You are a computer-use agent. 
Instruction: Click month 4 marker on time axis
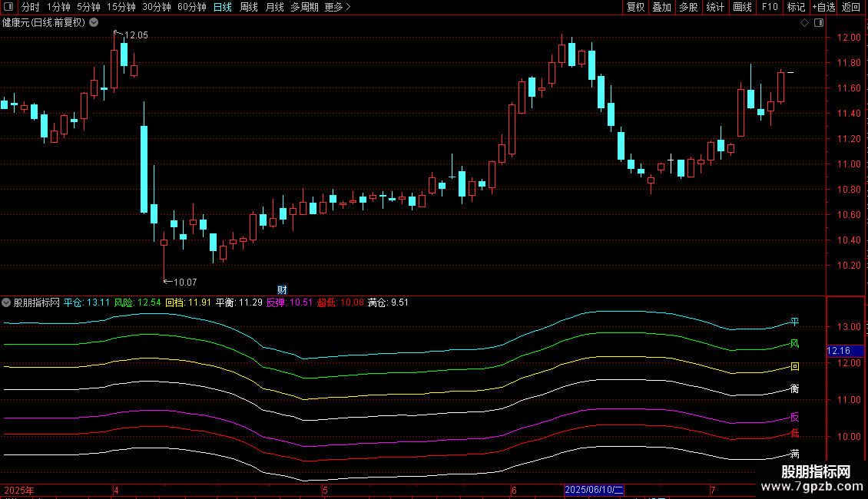point(116,490)
